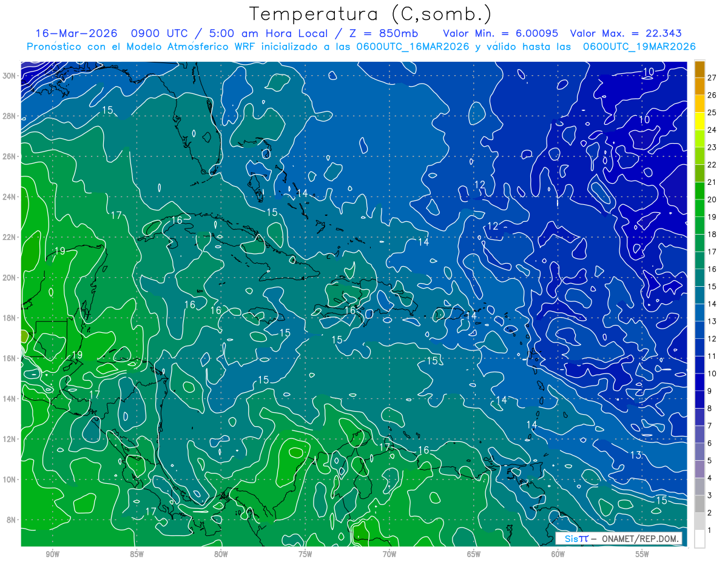Screen dimensions: 728x562
Task: Click the latitude label '26N'
Action: click(x=8, y=156)
